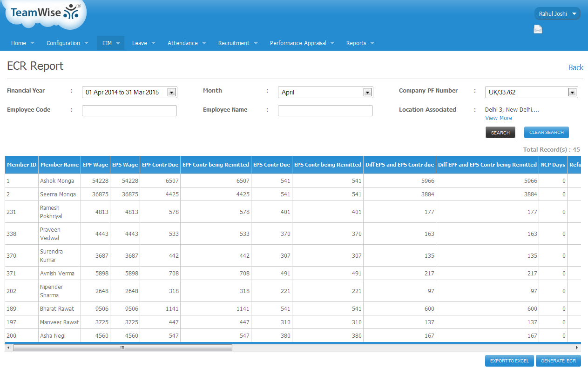Image resolution: width=588 pixels, height=368 pixels.
Task: Open the Reports menu
Action: 360,43
